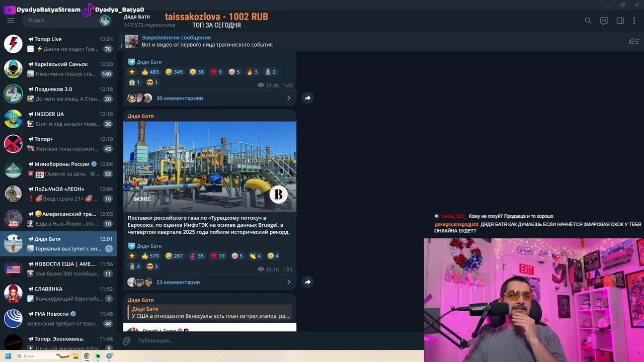
Task: Open РИА Новости chat
Action: click(x=58, y=319)
